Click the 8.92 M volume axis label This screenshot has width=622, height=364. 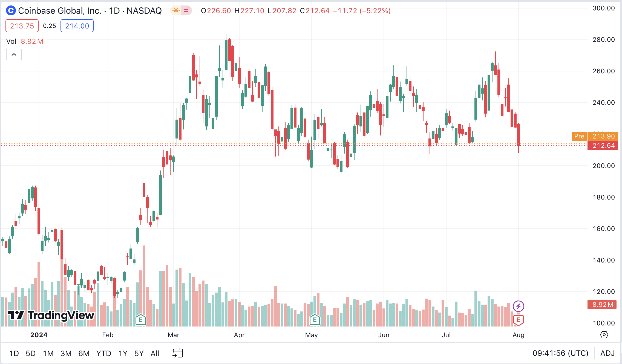602,305
